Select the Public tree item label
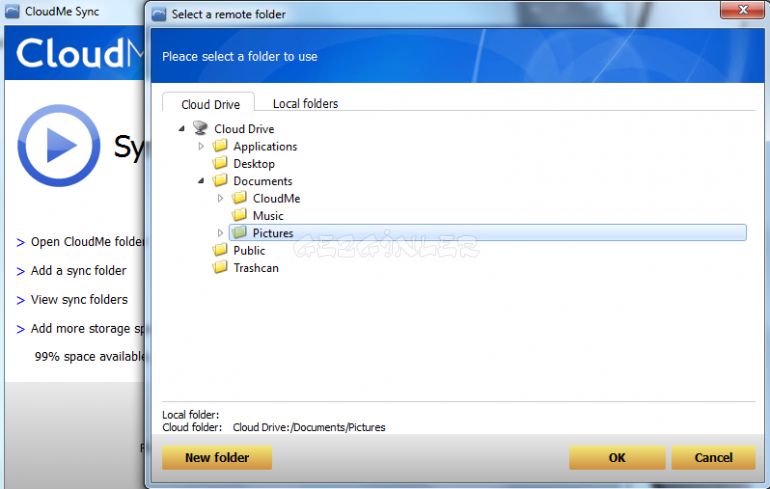Image resolution: width=770 pixels, height=489 pixels. [249, 250]
